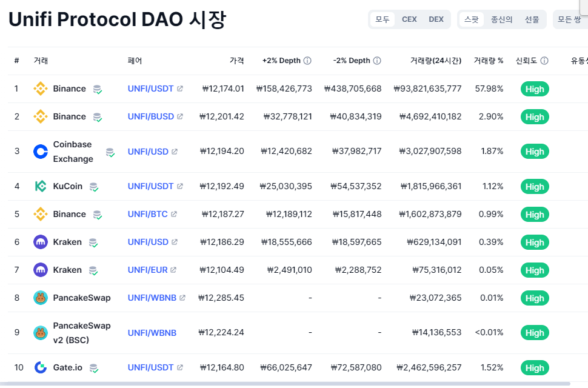The height and width of the screenshot is (388, 588).
Task: Switch to the 종신의 market tab
Action: coord(501,19)
